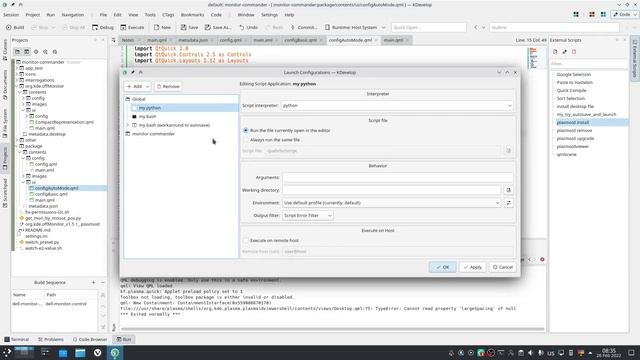Open the Output filter dropdown

click(x=308, y=216)
